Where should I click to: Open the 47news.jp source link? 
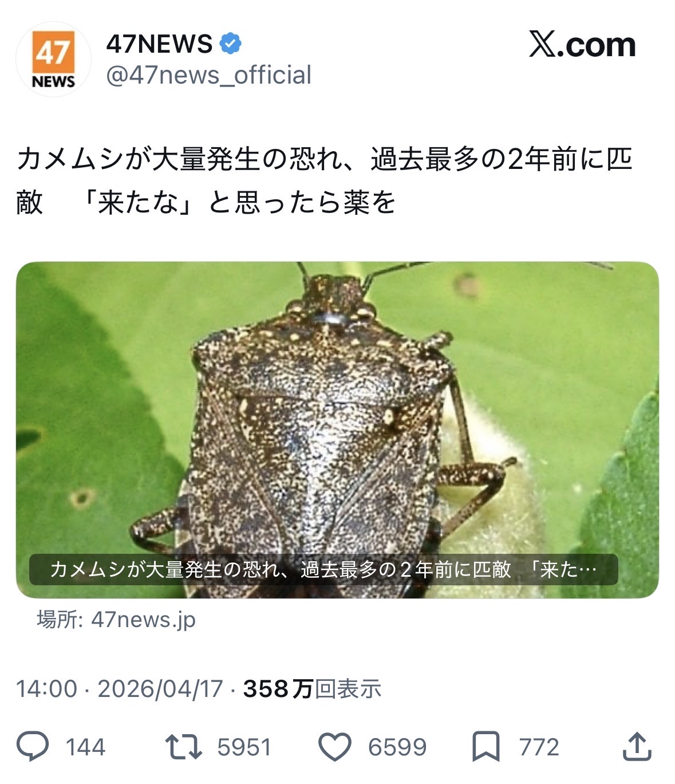pos(116,620)
